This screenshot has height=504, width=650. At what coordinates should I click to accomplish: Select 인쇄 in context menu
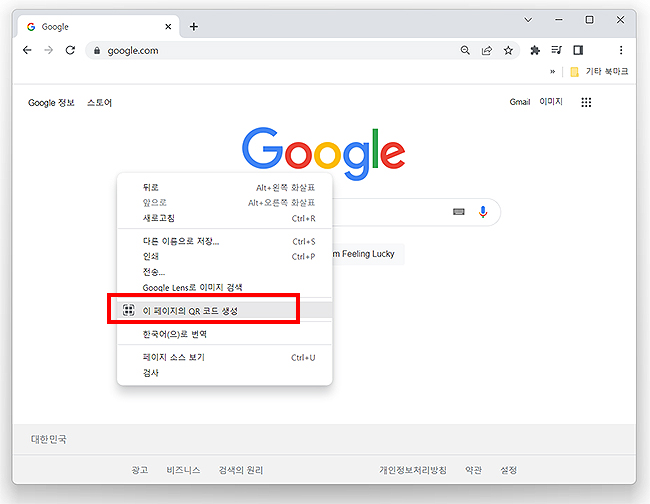tap(224, 257)
